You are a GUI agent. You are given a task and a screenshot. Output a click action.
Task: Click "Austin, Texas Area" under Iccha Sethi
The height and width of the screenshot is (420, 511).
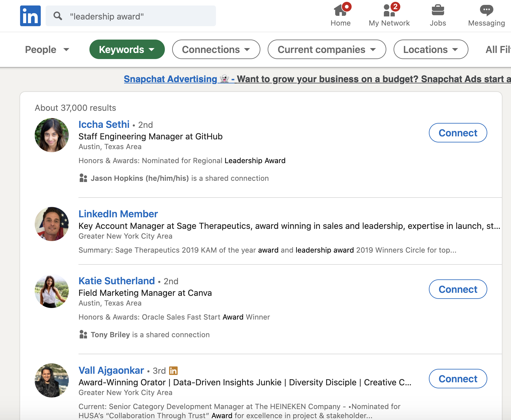(x=110, y=147)
